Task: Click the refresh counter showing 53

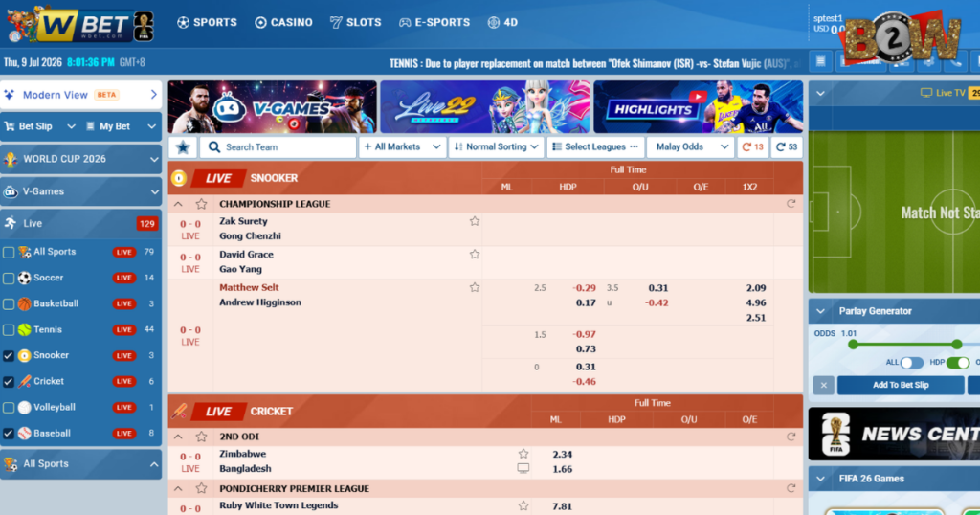Action: click(x=787, y=147)
